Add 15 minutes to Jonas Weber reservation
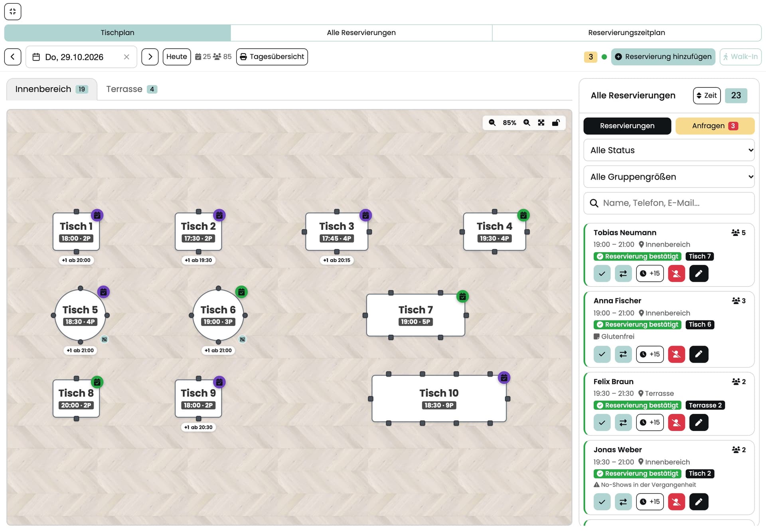Viewport: 766px width, 532px height. pyautogui.click(x=650, y=502)
